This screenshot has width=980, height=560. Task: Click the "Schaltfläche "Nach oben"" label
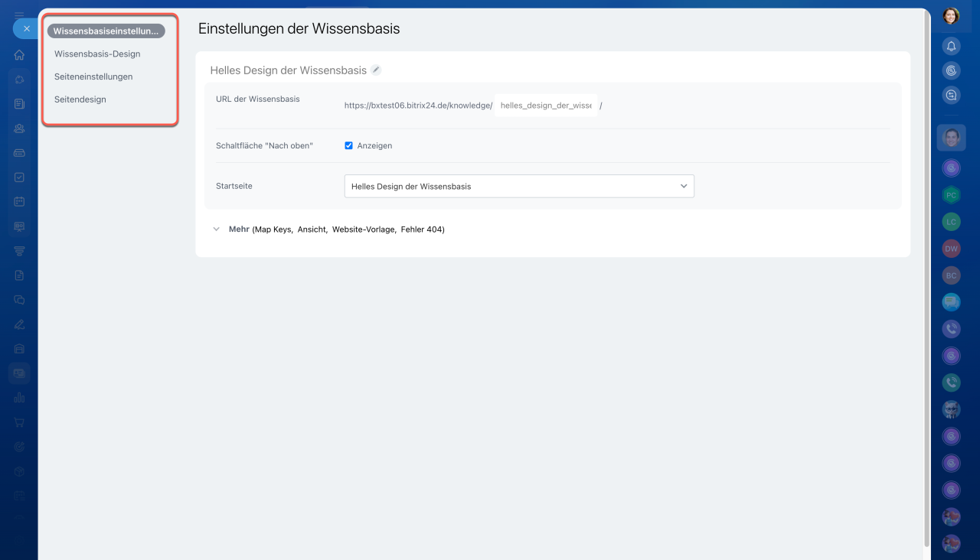tap(265, 145)
